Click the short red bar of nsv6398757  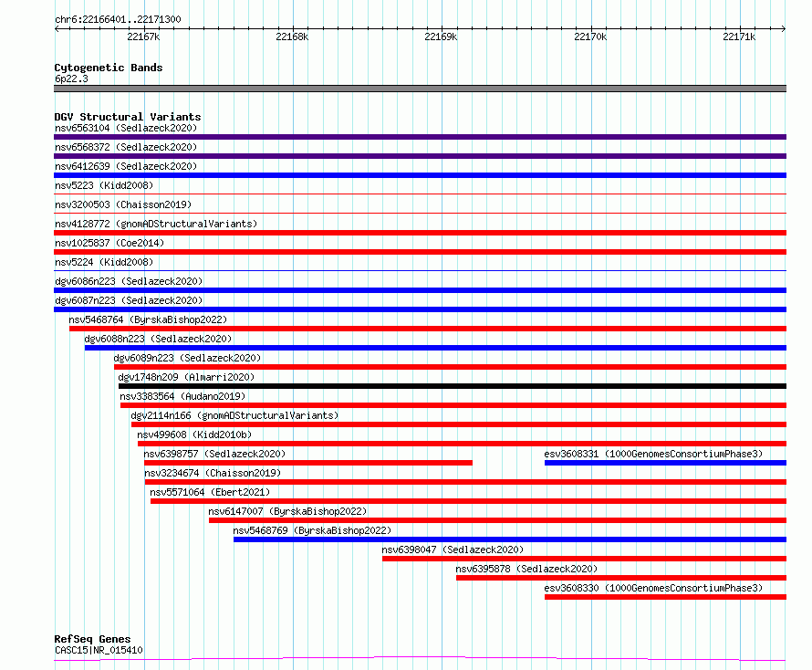coord(308,463)
